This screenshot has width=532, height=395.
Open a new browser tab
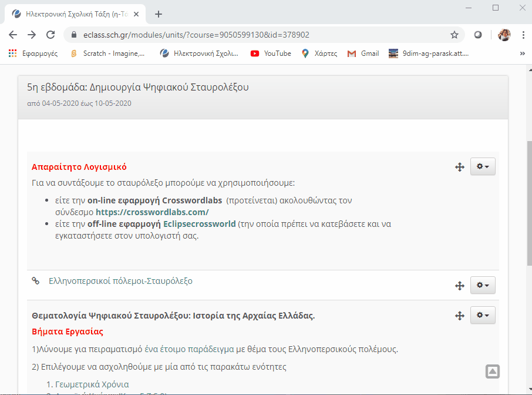159,14
